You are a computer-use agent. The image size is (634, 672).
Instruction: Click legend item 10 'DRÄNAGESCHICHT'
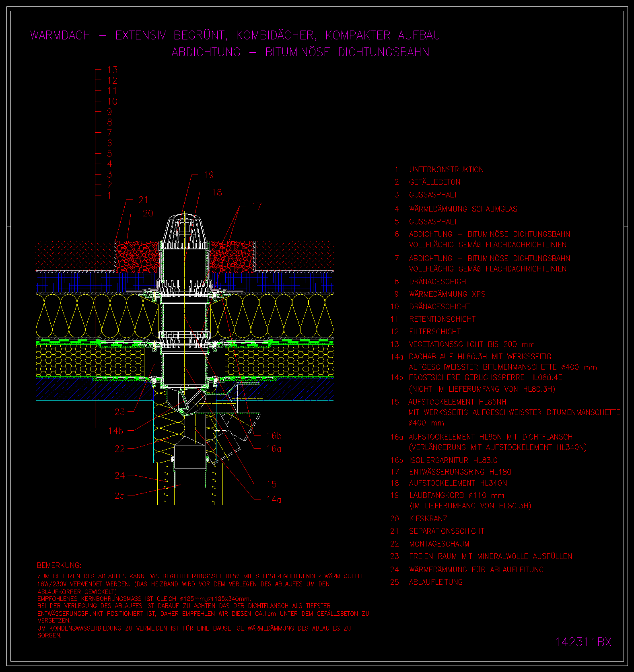click(439, 307)
